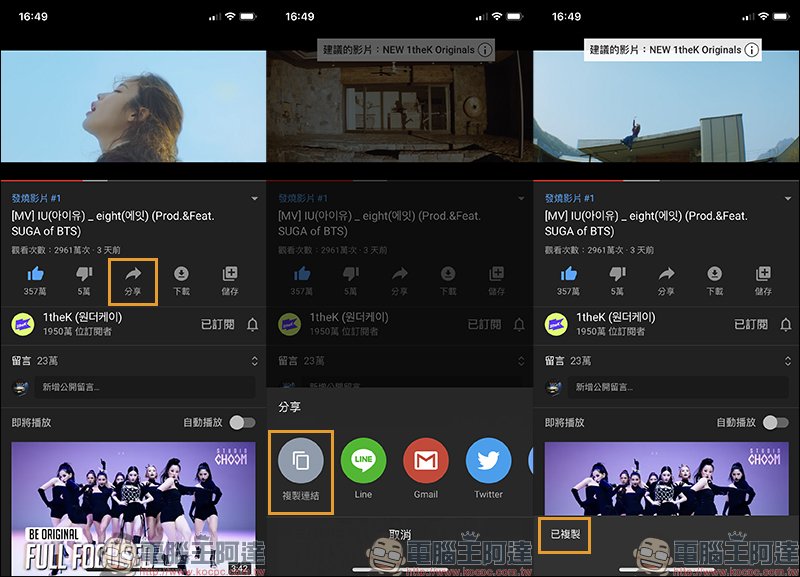The height and width of the screenshot is (577, 800).
Task: Tap 16:49 clock in right status bar
Action: (x=566, y=16)
